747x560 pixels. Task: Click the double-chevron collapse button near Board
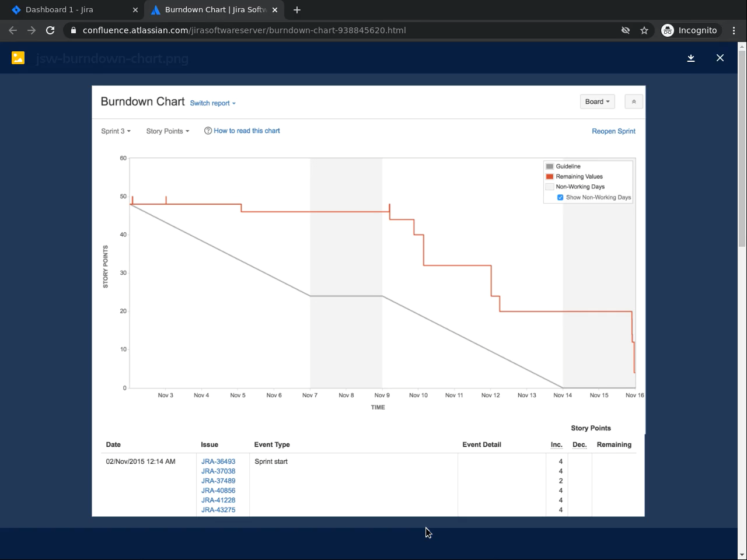click(634, 101)
